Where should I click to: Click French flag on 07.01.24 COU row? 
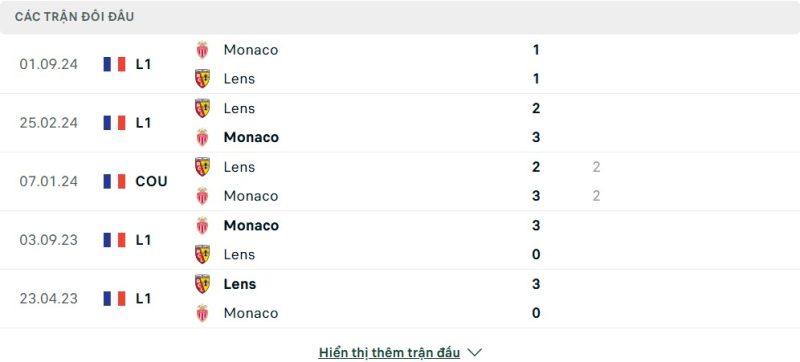[114, 182]
